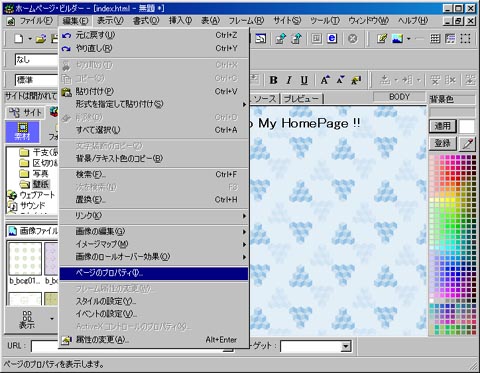Screen dimensions: 480x373
Task: Click the dotted frame selection icon
Action: [x=465, y=39]
